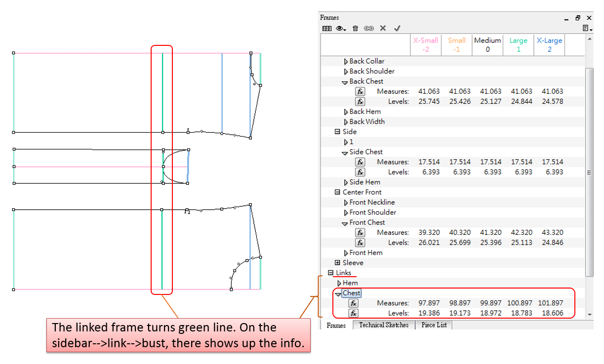Select the X-Large size column header
Image resolution: width=604 pixels, height=364 pixels.
pos(549,45)
